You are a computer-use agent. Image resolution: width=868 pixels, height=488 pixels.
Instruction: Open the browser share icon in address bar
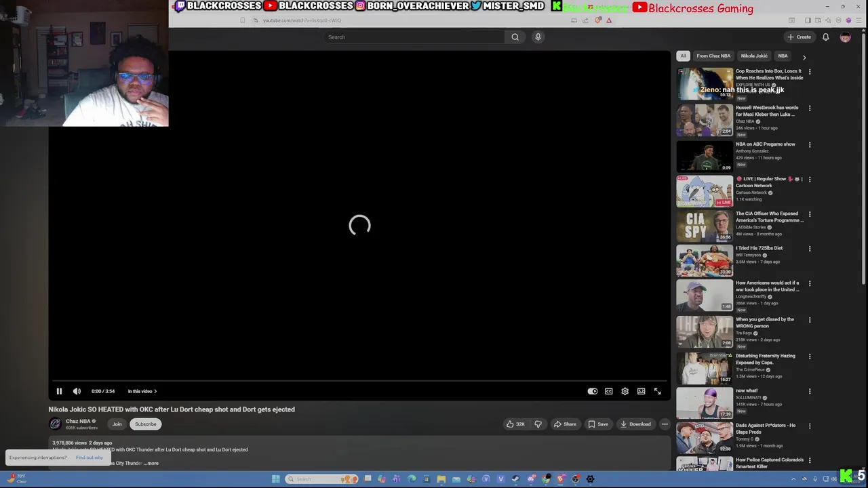pos(585,20)
